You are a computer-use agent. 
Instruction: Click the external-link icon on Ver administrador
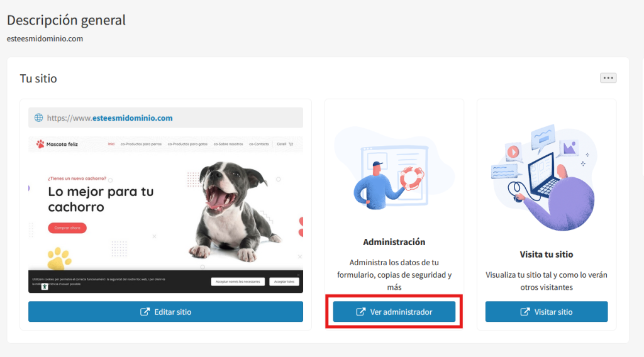tap(360, 312)
